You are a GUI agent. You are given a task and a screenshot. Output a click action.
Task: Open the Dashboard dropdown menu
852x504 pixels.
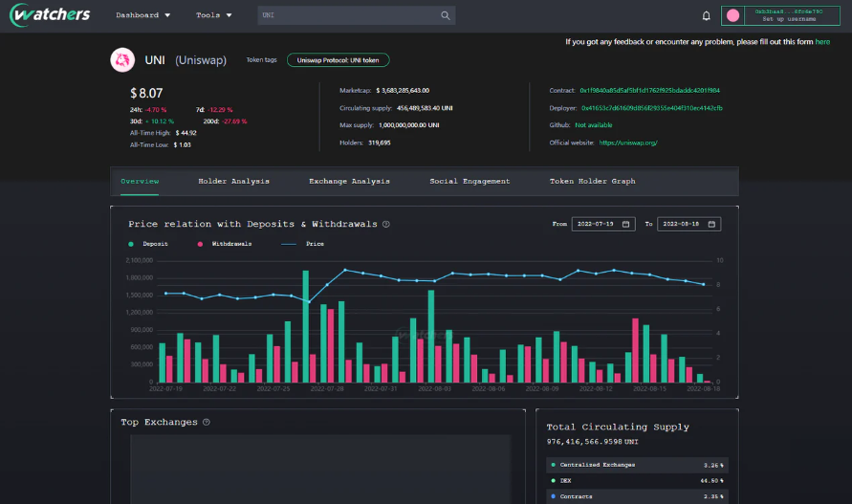click(142, 15)
